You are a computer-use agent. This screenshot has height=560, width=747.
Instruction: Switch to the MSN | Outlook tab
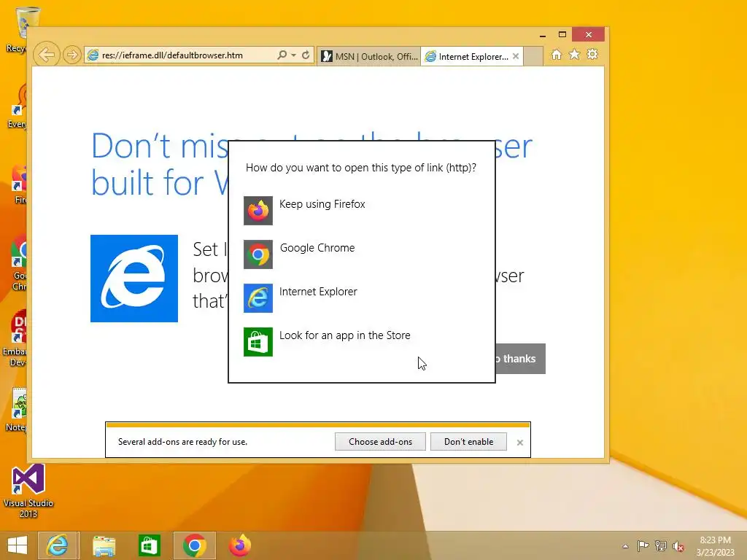[x=369, y=56]
